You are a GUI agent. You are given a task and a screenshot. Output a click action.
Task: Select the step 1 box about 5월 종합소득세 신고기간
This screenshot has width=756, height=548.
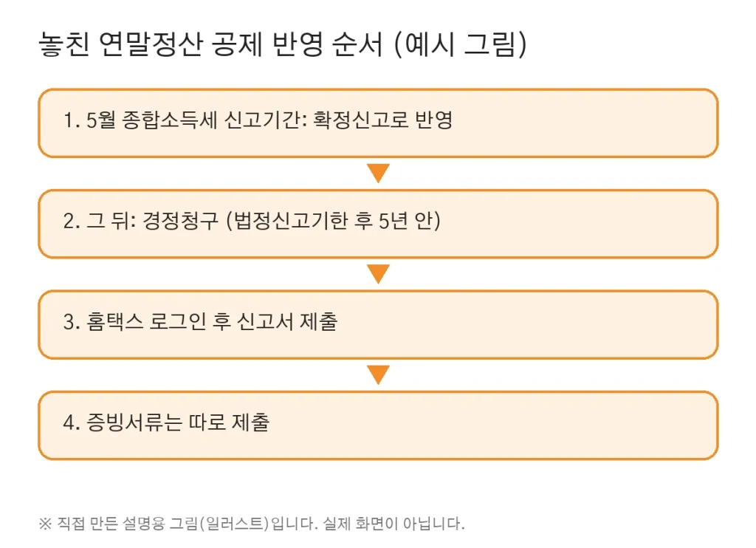tap(378, 123)
